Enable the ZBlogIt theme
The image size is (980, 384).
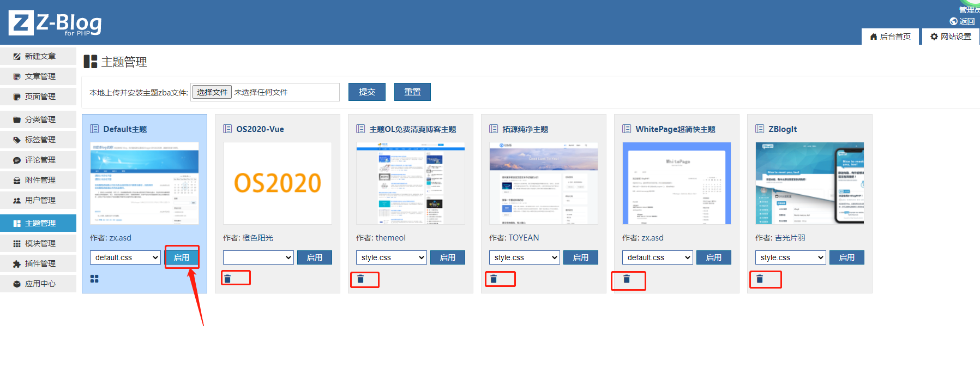click(x=847, y=257)
